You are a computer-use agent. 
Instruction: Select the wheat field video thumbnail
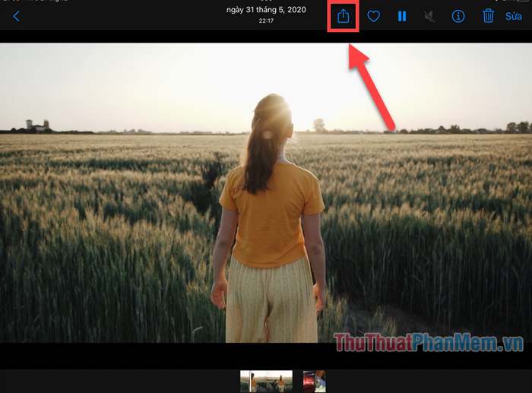pyautogui.click(x=266, y=381)
